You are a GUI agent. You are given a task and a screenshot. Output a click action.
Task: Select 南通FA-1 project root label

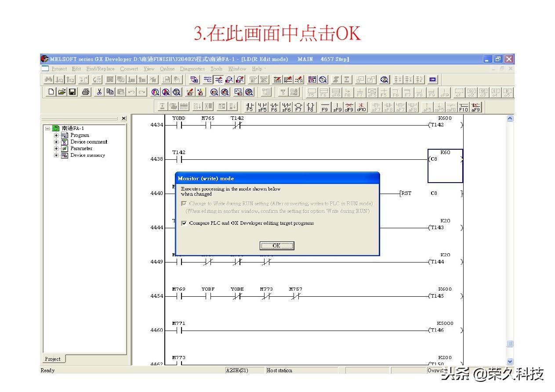[x=73, y=128]
